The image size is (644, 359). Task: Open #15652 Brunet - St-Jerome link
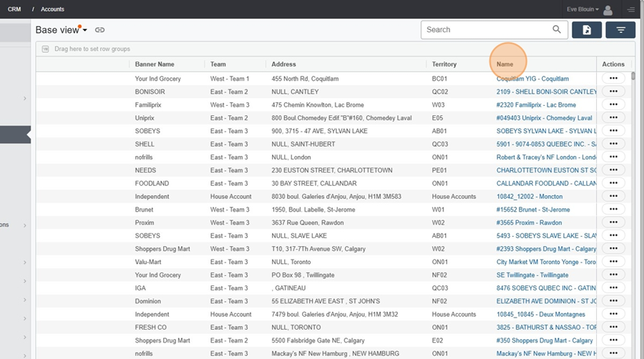tap(533, 210)
